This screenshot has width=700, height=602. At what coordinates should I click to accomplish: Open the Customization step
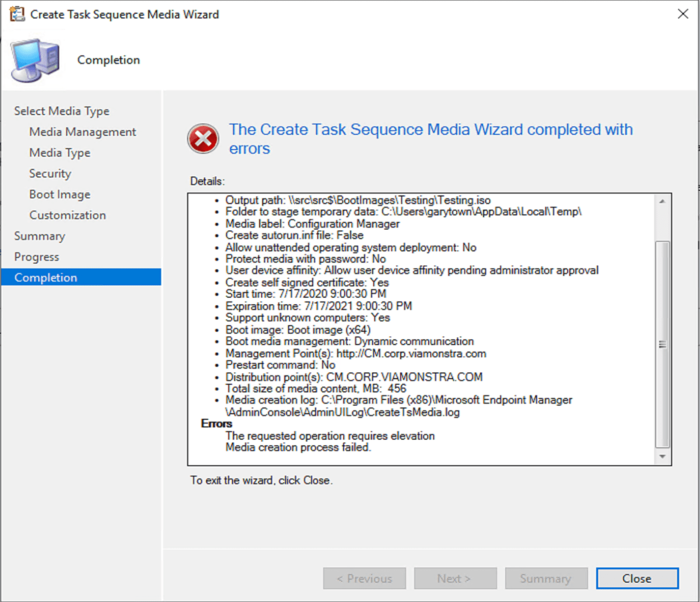click(x=67, y=215)
